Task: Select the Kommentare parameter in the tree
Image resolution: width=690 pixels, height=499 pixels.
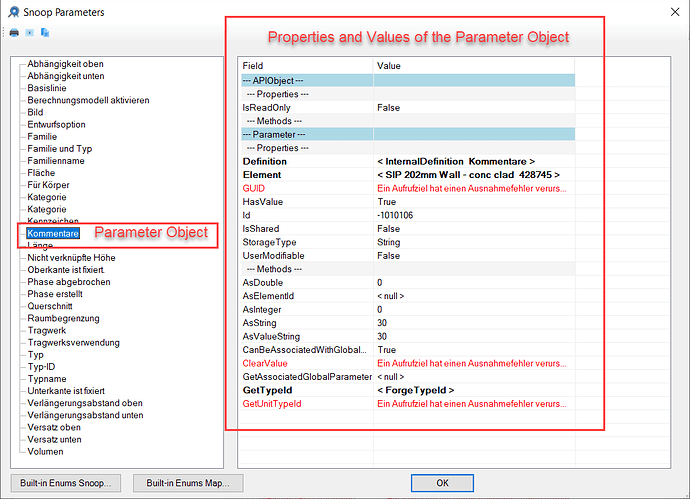Action: coord(53,233)
